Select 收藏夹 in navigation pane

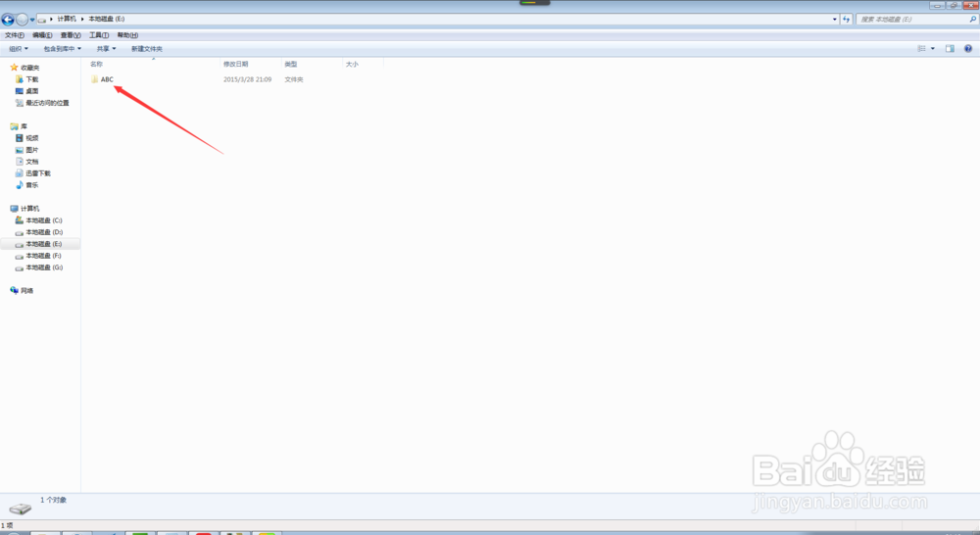[x=25, y=68]
